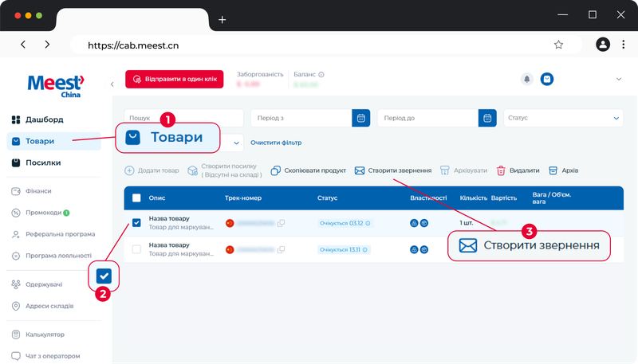Click 'Скопіювати продукт' copy icon

pos(275,170)
